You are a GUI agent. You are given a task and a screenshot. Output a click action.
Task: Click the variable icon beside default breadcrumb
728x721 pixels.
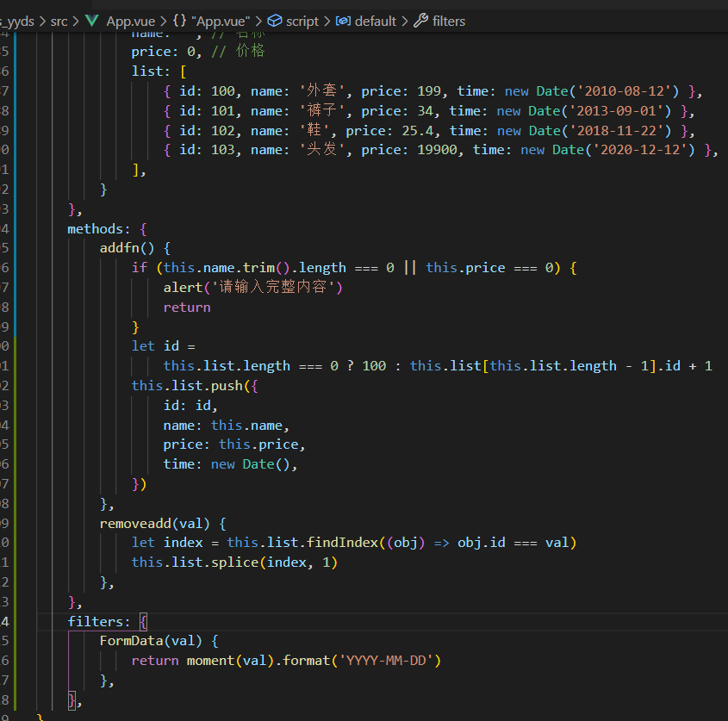(343, 21)
